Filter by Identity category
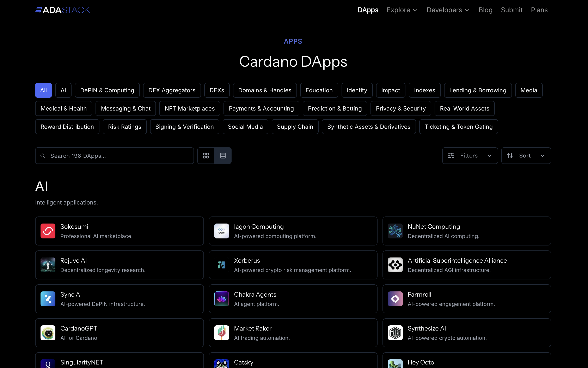Image resolution: width=588 pixels, height=368 pixels. click(x=357, y=90)
